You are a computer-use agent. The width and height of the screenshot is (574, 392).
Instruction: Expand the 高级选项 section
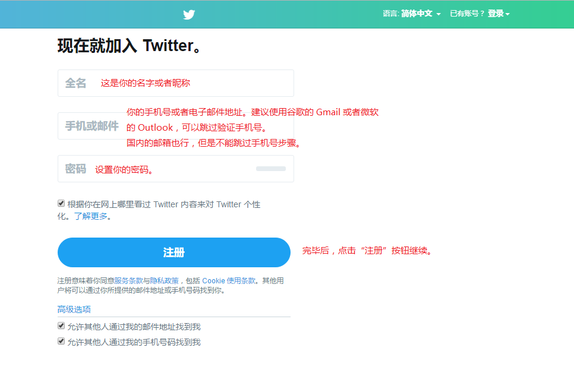pyautogui.click(x=74, y=309)
